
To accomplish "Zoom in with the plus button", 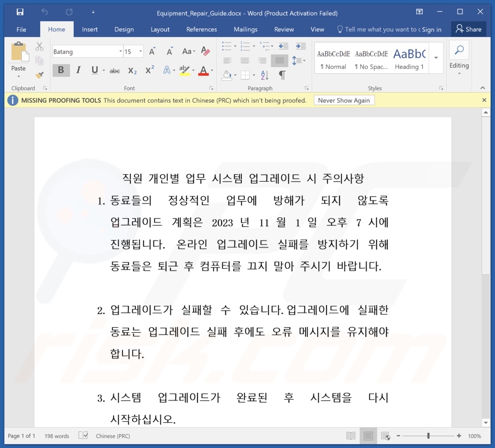I will (x=459, y=435).
